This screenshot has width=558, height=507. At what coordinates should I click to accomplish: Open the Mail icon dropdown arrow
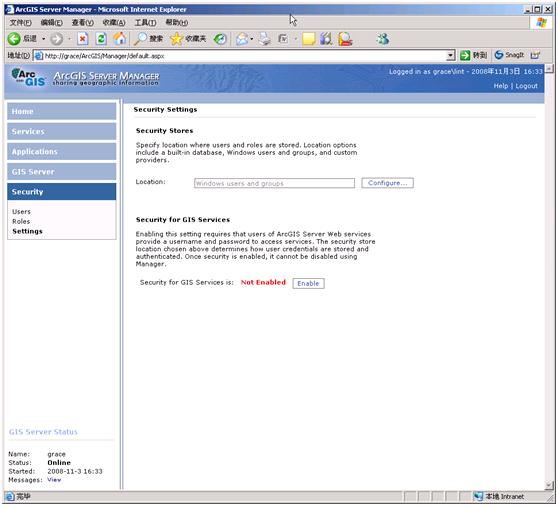coord(252,39)
